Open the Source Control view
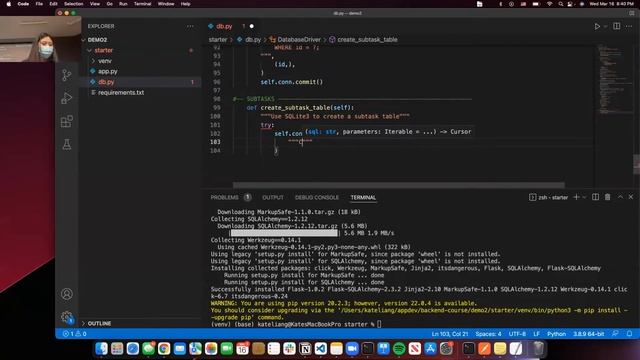 coord(67,75)
